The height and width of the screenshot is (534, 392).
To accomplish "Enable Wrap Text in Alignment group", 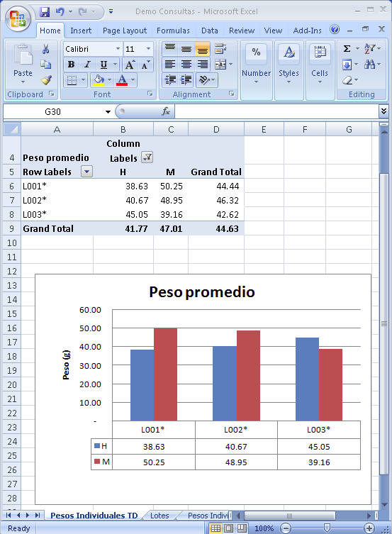I will (x=220, y=49).
